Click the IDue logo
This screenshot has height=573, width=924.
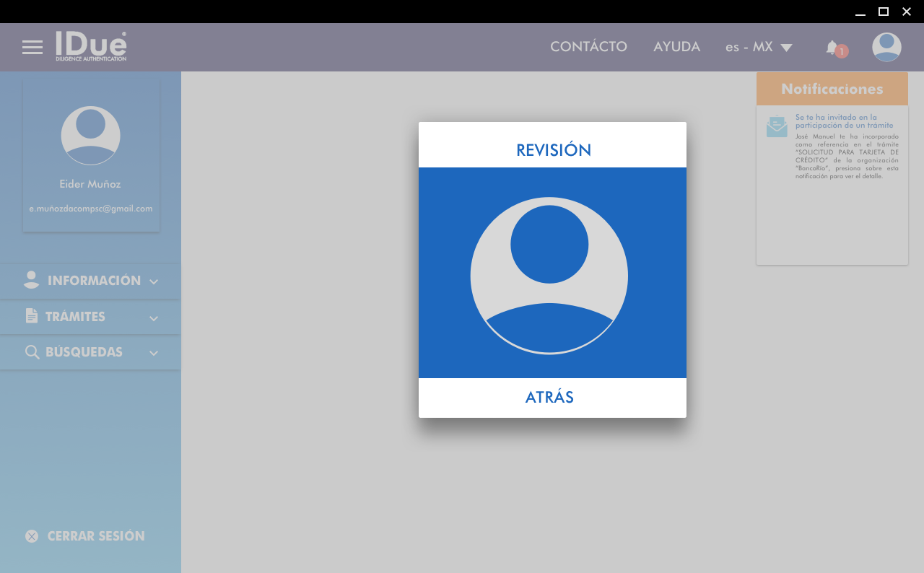91,46
